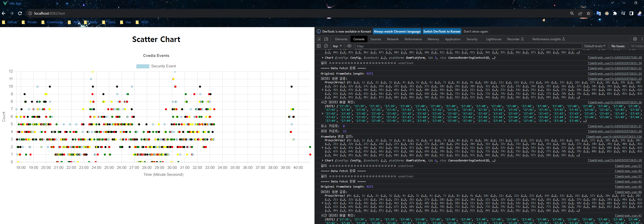Toggle the device toolbar icon
The height and width of the screenshot is (224, 644).
tap(326, 39)
